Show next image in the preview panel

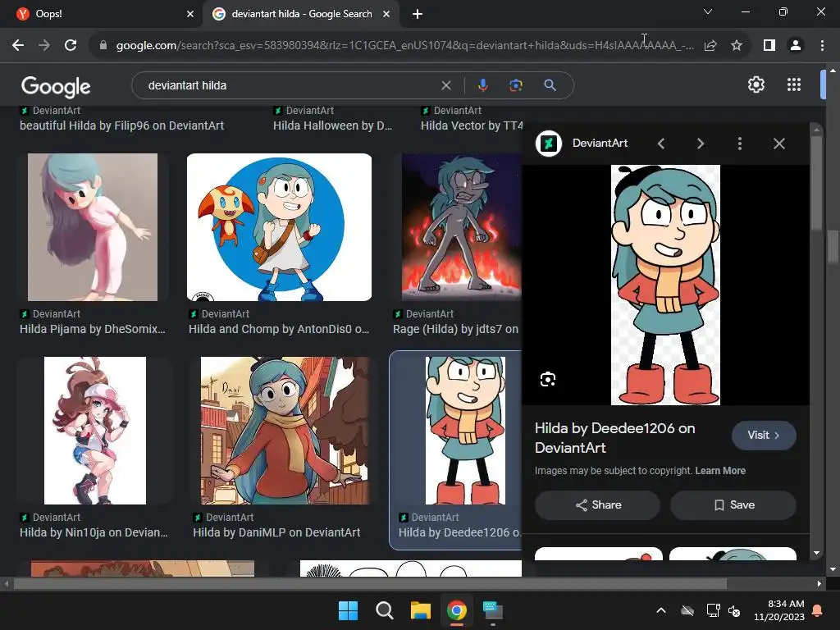click(x=701, y=144)
